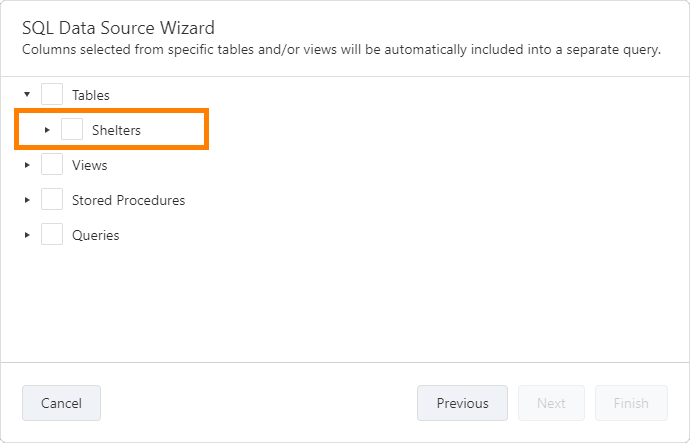This screenshot has width=690, height=443.
Task: Click the Tables label
Action: coord(91,95)
